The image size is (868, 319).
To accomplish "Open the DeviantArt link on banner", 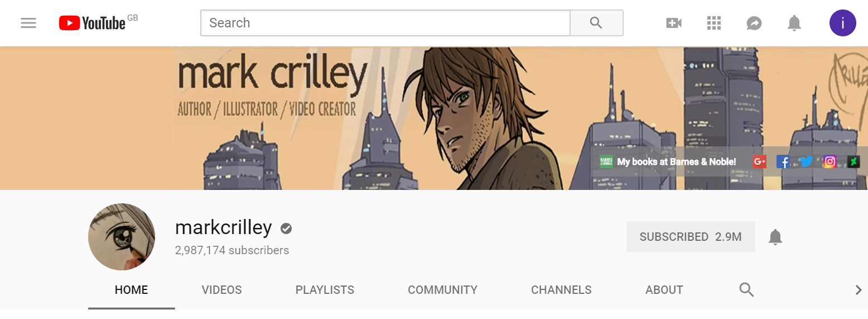I will click(x=853, y=161).
